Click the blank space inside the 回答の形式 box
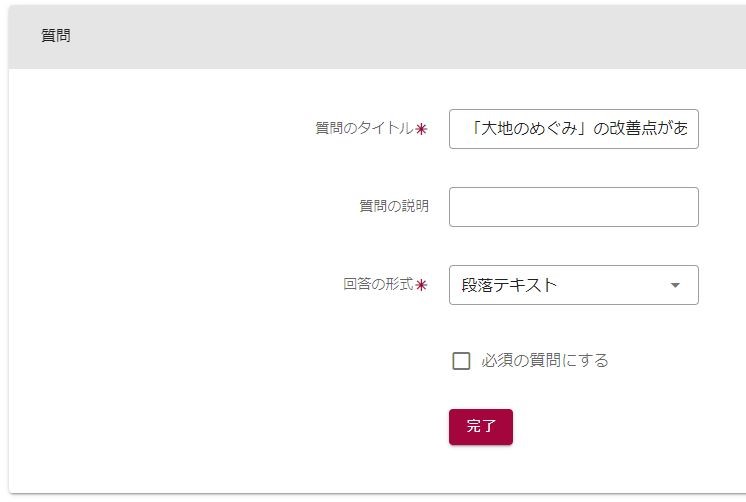Screen dimensions: 746x502 click(x=610, y=285)
